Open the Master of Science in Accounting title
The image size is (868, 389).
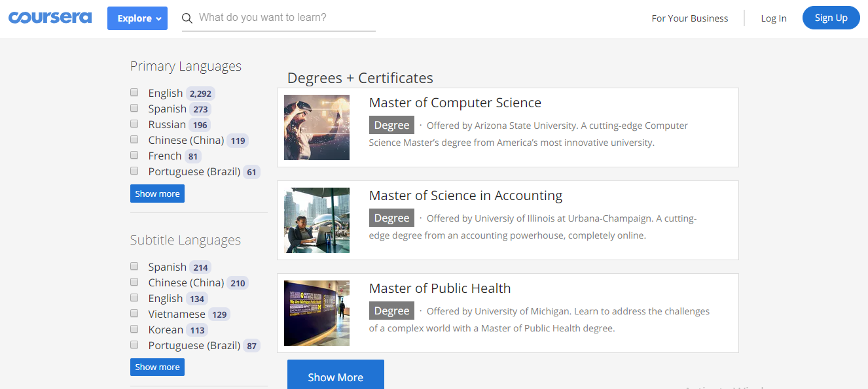465,195
